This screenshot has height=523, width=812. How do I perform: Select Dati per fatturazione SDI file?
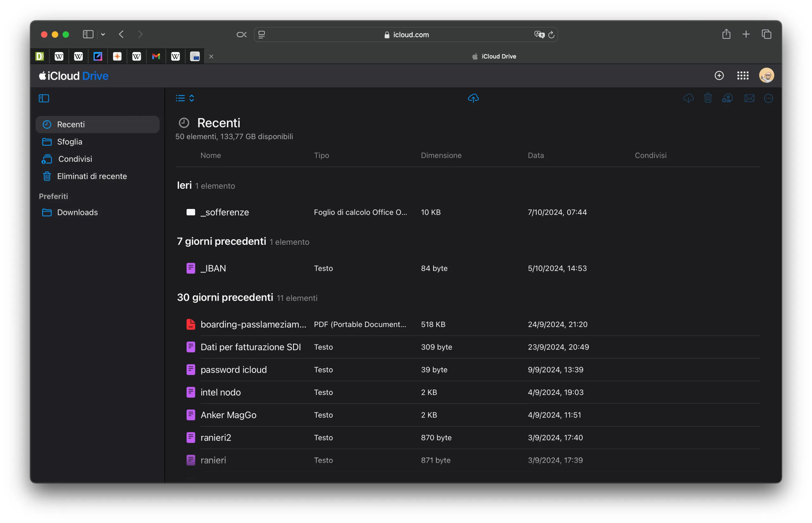pyautogui.click(x=468, y=347)
